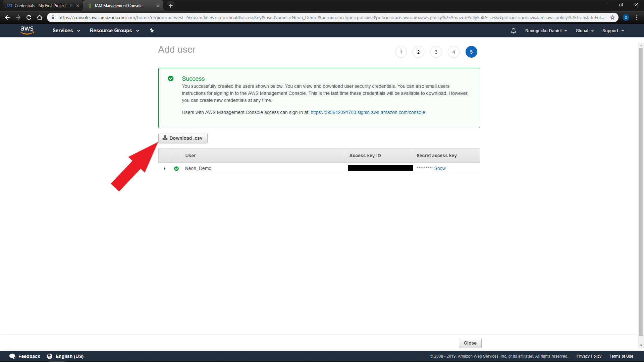644x362 pixels.
Task: Open the Chrome three-dot menu
Action: click(637, 17)
